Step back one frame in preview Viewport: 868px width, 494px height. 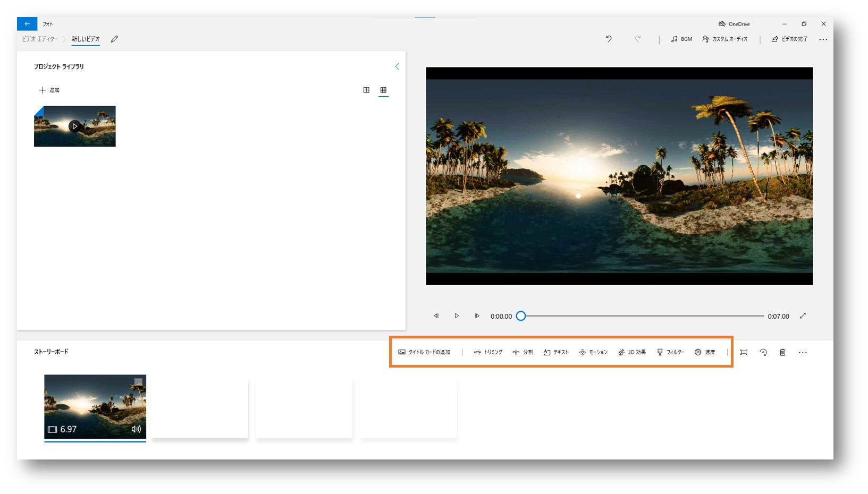436,316
